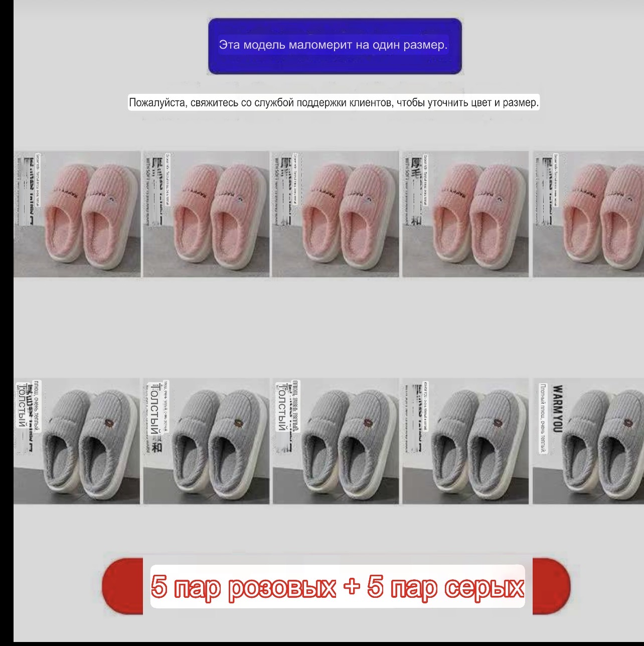Select the fifth grey slippers image with WARM YOU

tap(588, 441)
